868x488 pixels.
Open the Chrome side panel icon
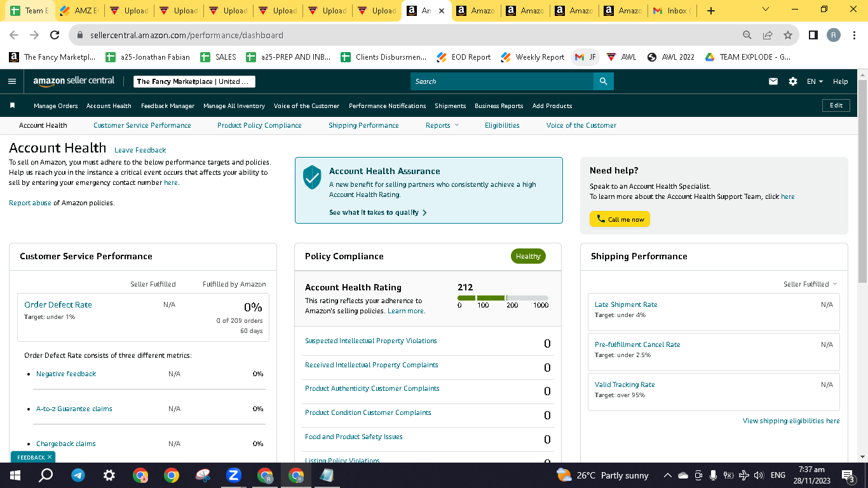coord(813,35)
